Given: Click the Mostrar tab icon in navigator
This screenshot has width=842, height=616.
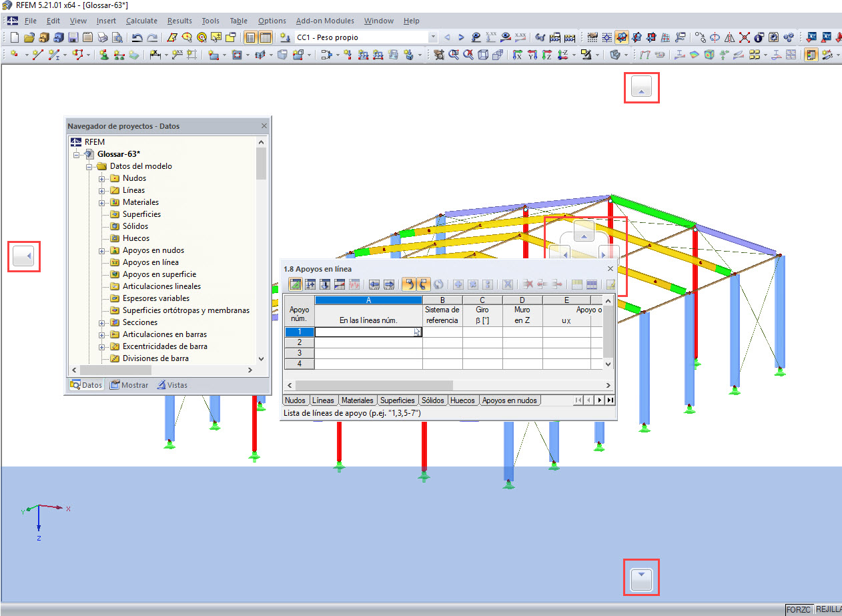Looking at the screenshot, I should coord(114,385).
